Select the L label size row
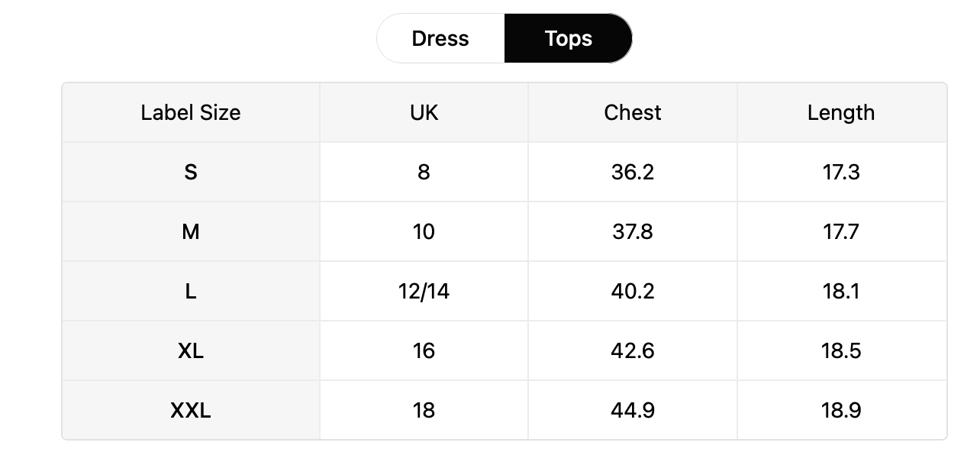The width and height of the screenshot is (980, 452). pyautogui.click(x=504, y=291)
